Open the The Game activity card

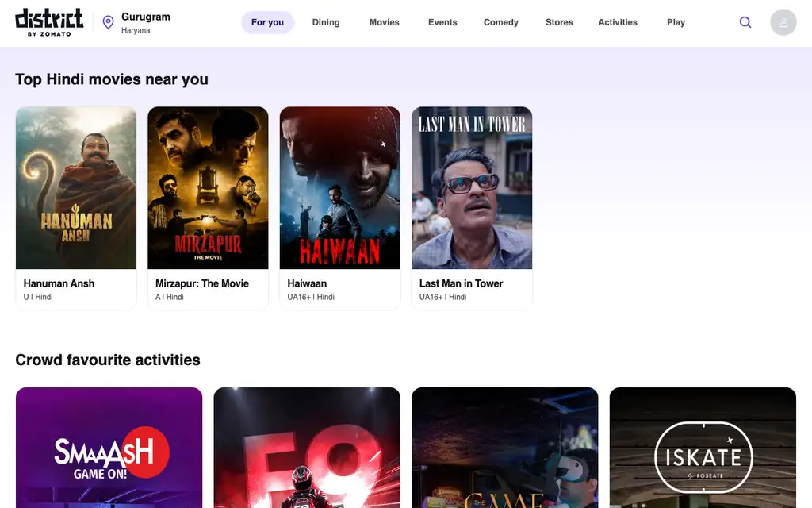tap(505, 448)
